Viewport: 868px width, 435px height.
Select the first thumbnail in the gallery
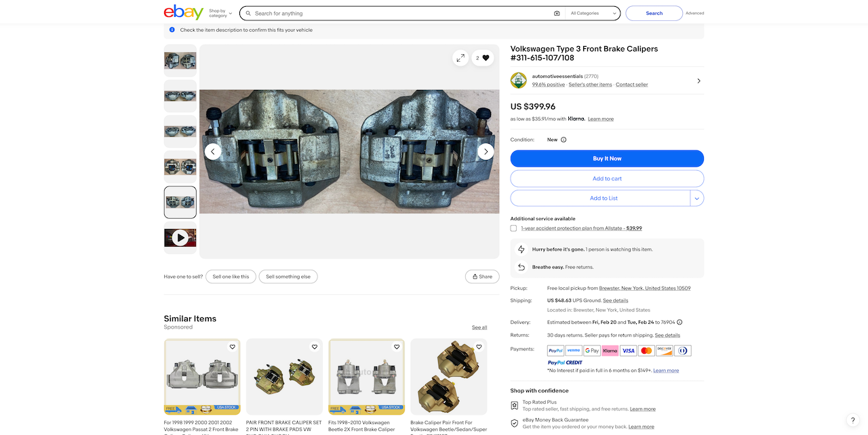(180, 61)
